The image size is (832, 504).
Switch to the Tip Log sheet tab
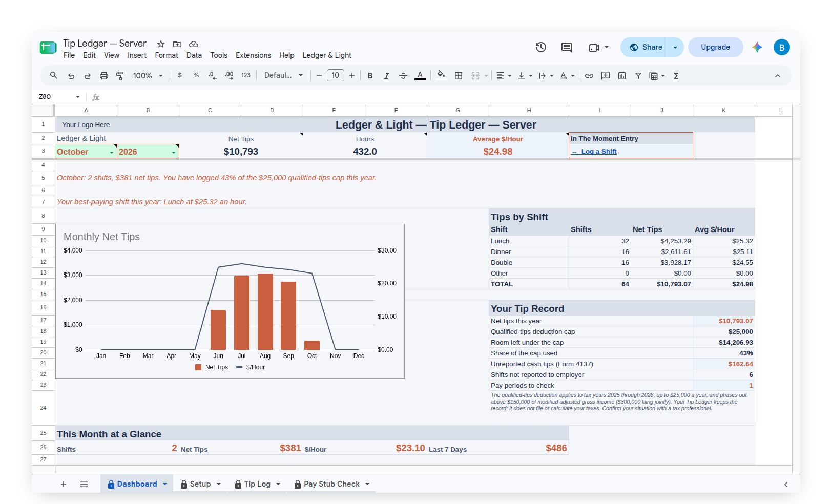(258, 484)
